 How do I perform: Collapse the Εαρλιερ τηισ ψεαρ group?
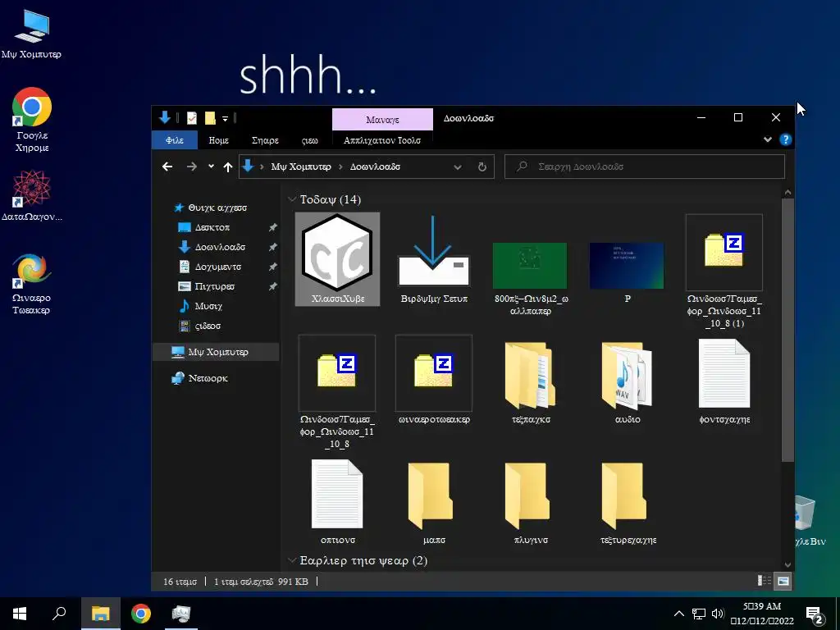point(292,560)
